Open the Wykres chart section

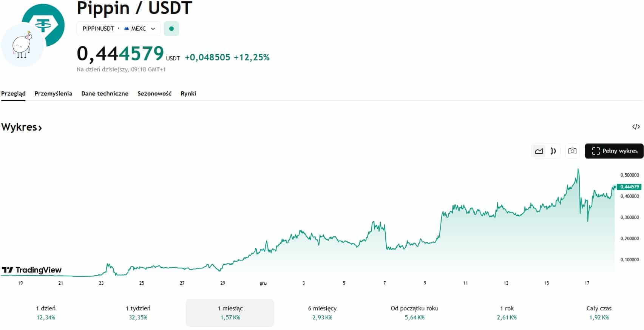pos(22,127)
